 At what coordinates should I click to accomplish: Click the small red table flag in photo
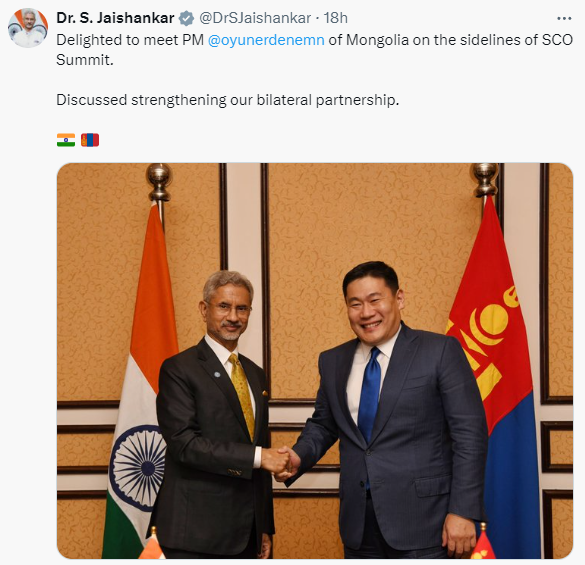pyautogui.click(x=483, y=546)
